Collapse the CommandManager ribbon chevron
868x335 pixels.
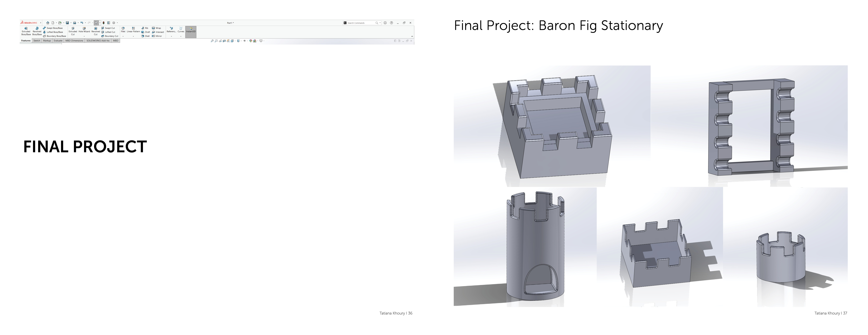(412, 36)
